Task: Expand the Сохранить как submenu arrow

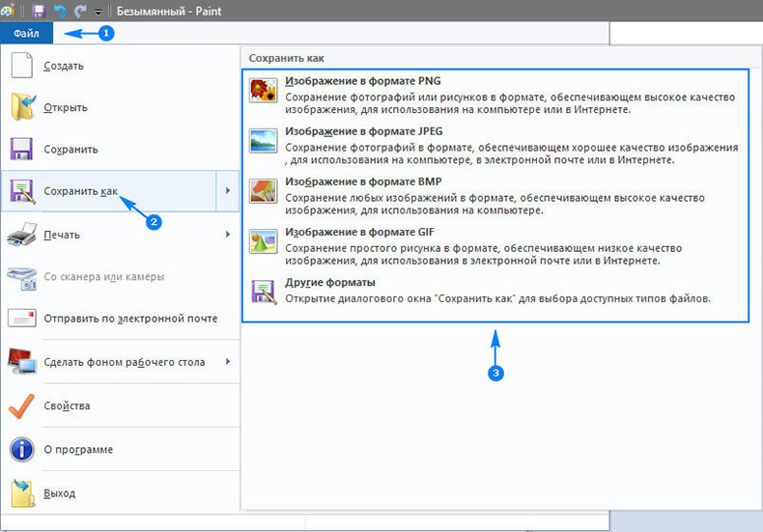Action: 227,191
